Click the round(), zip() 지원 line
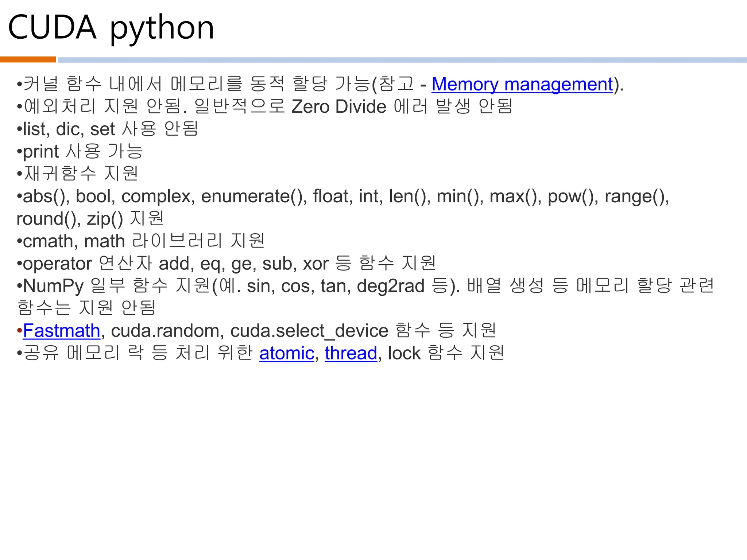This screenshot has height=560, width=747. point(90,219)
